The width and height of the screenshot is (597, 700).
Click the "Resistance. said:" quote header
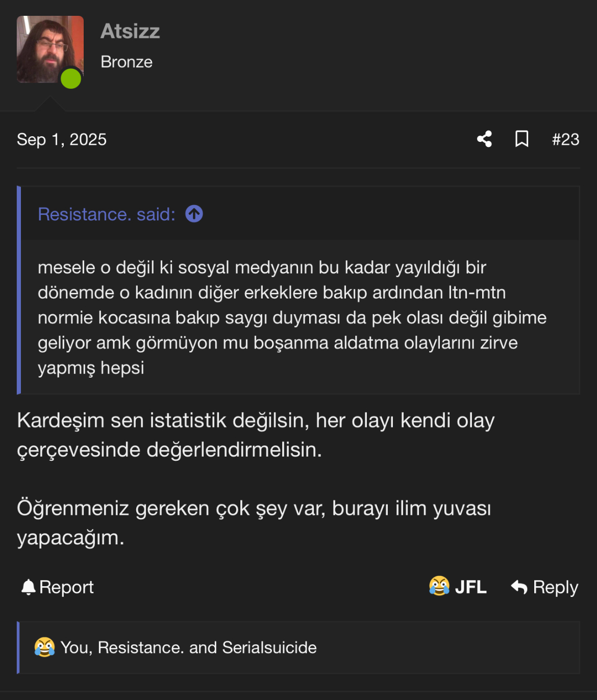pos(107,214)
